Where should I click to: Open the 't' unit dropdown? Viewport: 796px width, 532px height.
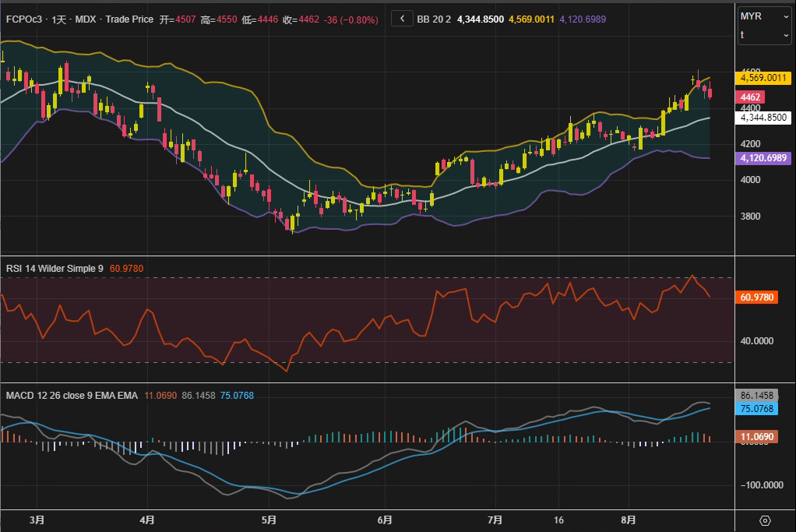coord(765,35)
